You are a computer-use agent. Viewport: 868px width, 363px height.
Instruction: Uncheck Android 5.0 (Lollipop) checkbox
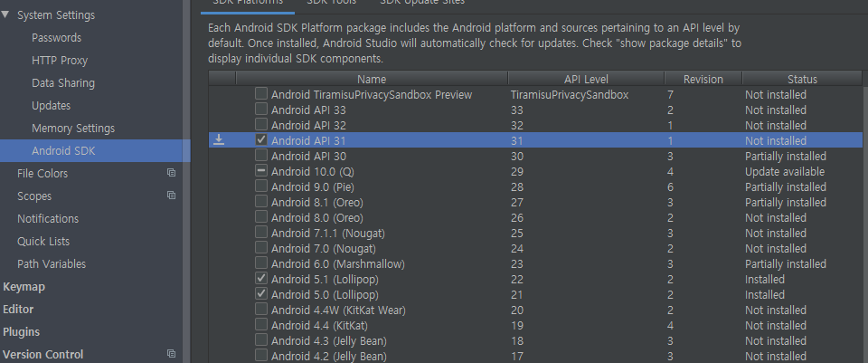pos(261,293)
